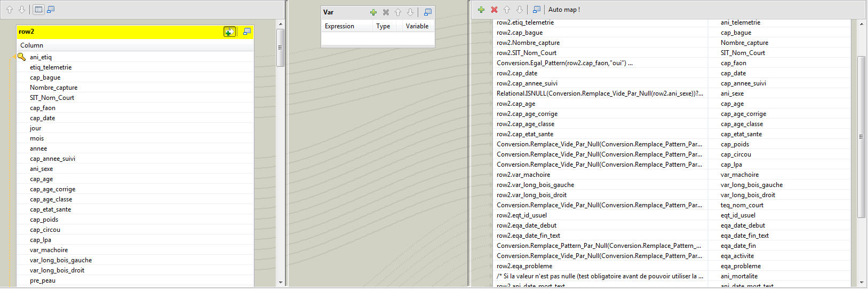Click output toolbar move down arrow
This screenshot has height=289, width=868.
(x=520, y=10)
